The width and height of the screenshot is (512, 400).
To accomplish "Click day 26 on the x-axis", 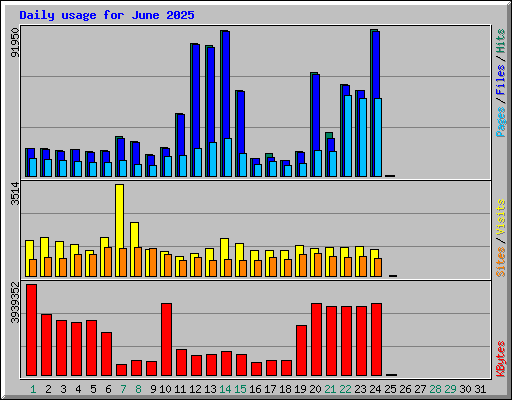I will tap(405, 389).
